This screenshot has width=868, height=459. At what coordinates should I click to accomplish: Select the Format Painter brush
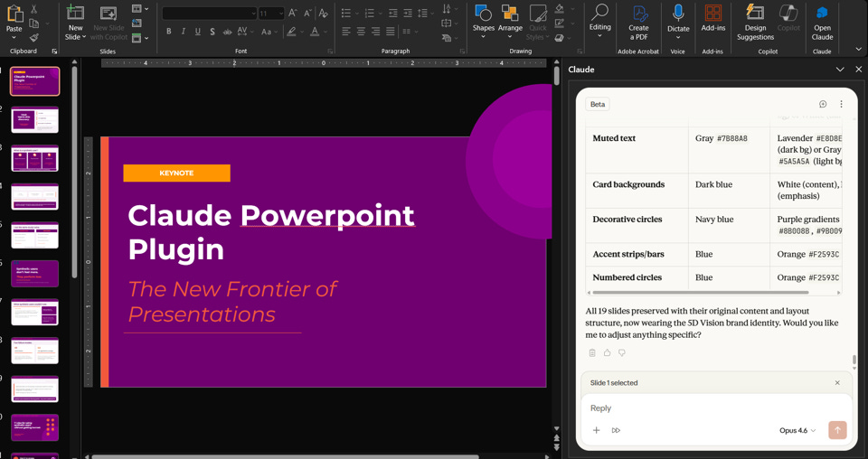(33, 38)
